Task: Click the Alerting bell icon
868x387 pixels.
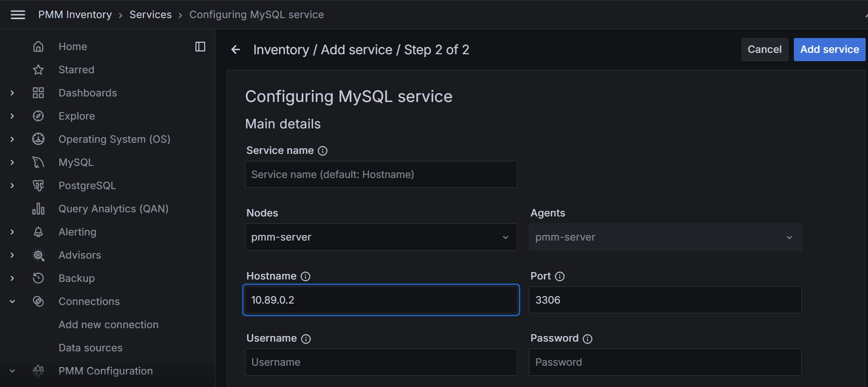Action: coord(38,232)
